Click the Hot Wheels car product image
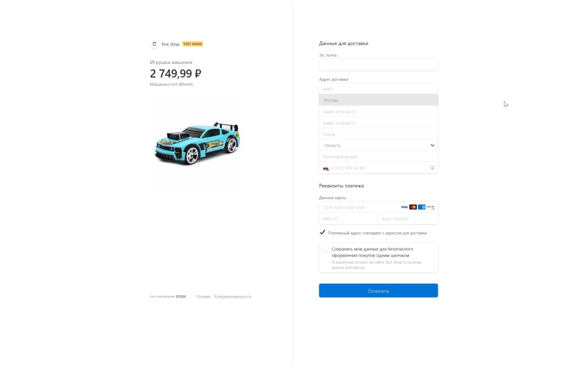Screen dimensions: 588x368 (197, 144)
